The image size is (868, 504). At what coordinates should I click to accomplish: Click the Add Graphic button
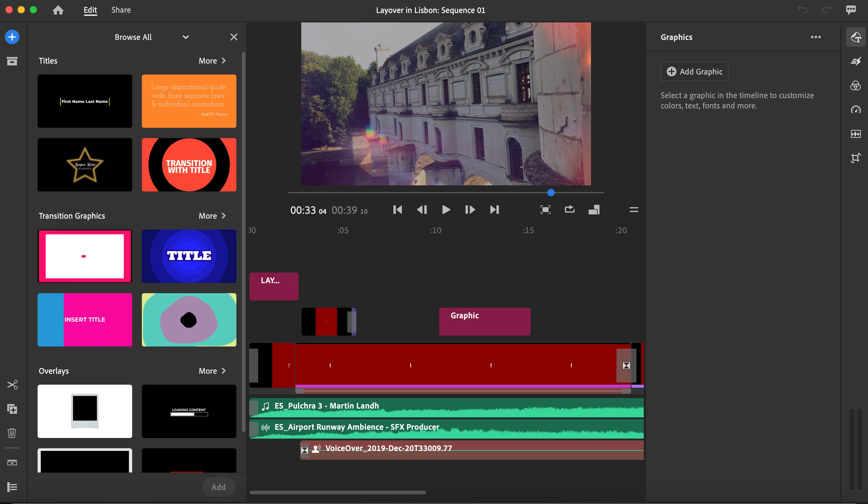[x=694, y=71]
